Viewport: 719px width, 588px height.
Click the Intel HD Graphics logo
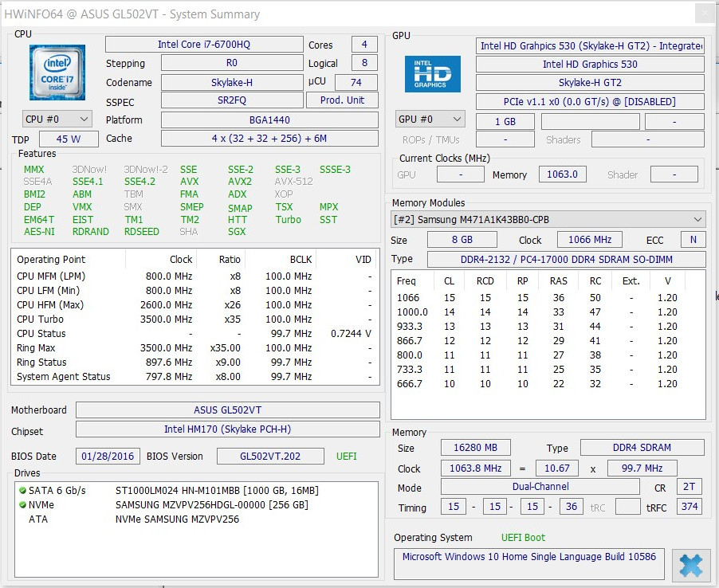point(432,74)
